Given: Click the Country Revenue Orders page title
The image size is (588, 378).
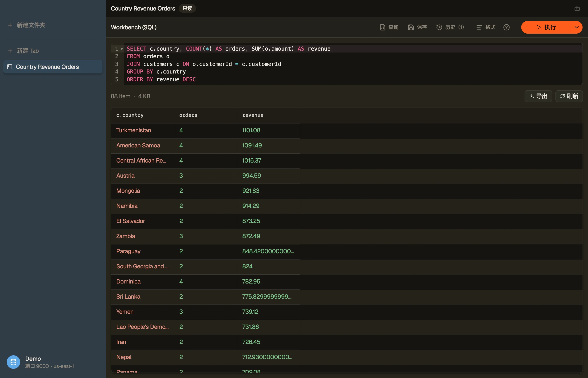Looking at the screenshot, I should pos(143,9).
